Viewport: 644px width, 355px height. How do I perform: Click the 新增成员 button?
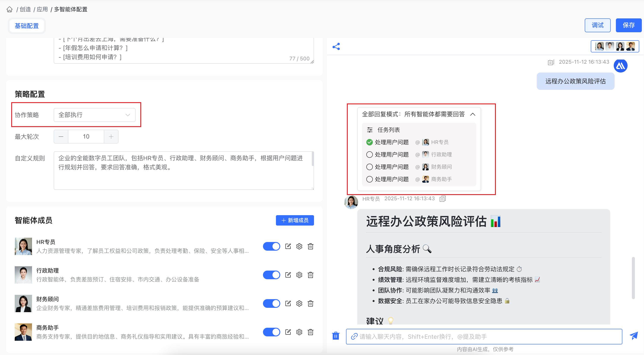(295, 220)
